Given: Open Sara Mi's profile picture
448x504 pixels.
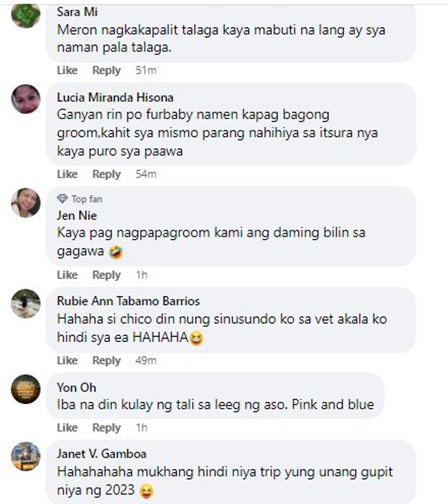Looking at the screenshot, I should 26,15.
